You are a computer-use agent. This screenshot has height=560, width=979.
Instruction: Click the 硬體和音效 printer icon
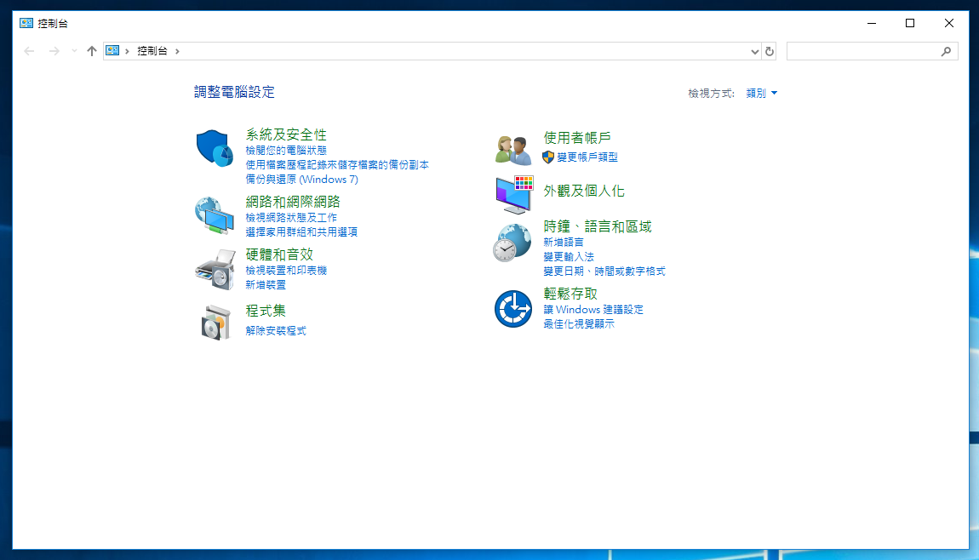pos(215,270)
